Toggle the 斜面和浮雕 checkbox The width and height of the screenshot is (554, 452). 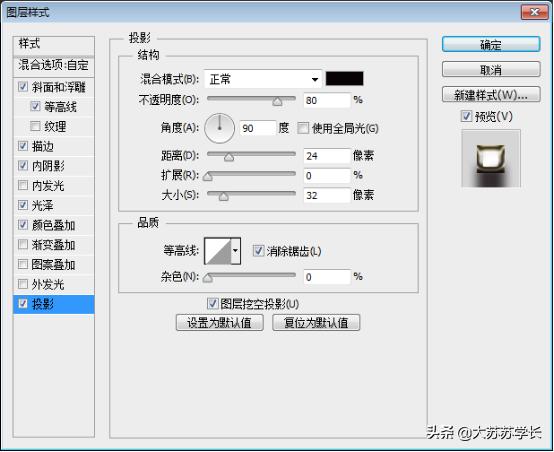pyautogui.click(x=23, y=87)
